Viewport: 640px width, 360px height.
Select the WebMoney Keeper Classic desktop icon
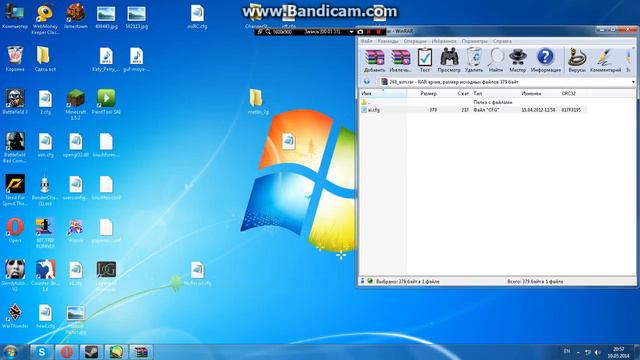tap(45, 19)
